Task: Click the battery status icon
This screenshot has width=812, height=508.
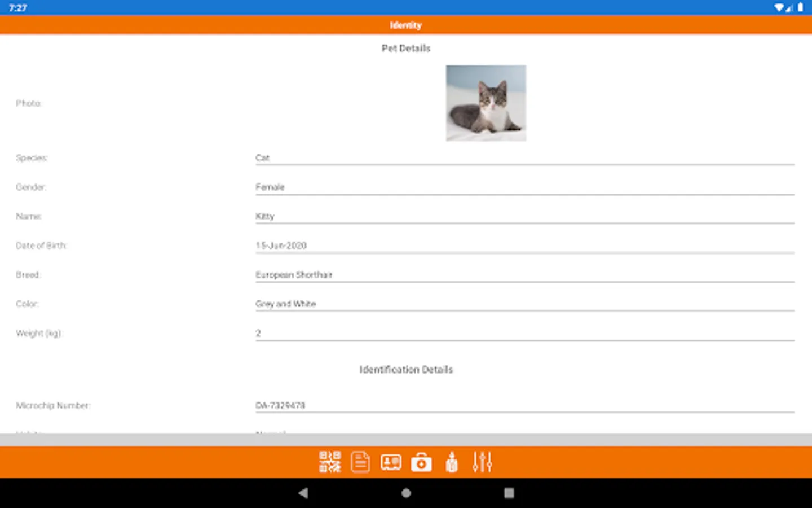Action: [800, 7]
